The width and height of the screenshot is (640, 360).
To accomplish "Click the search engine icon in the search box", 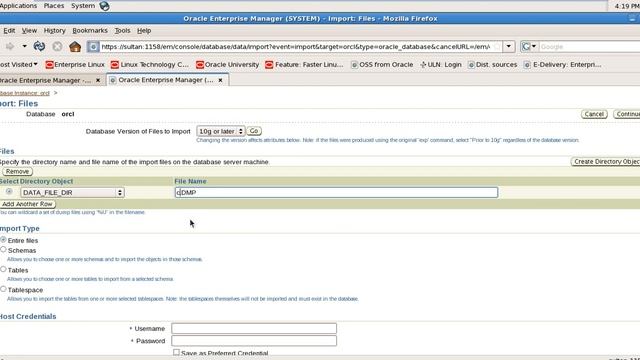I will [x=526, y=47].
